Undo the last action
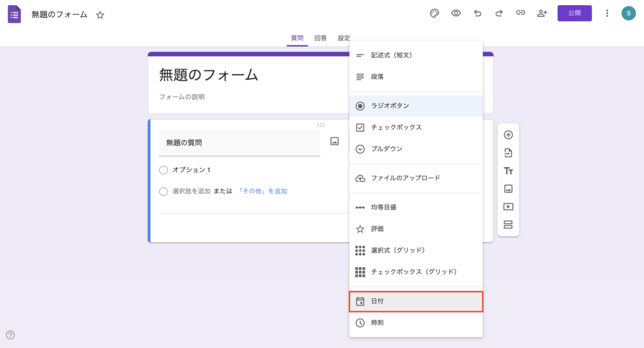 (x=477, y=13)
